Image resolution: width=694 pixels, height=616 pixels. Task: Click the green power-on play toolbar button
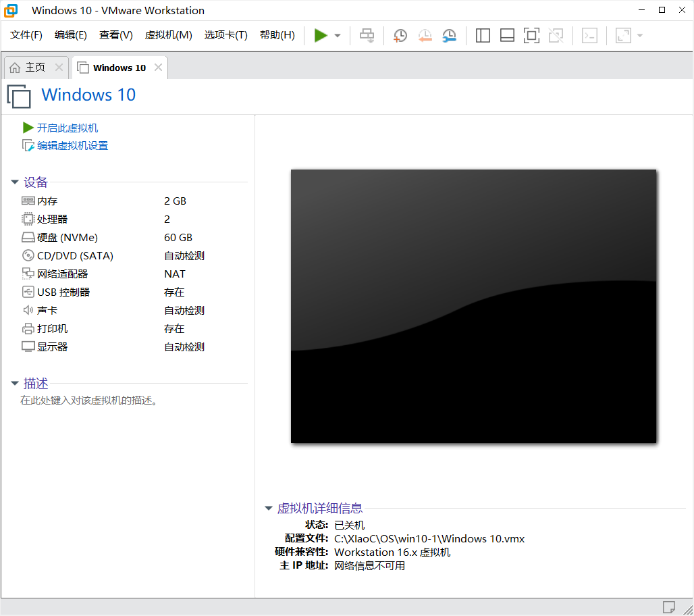point(321,35)
